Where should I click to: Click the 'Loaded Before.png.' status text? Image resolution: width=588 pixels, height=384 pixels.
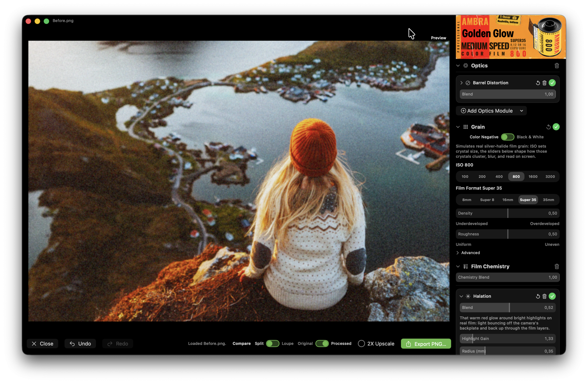(x=207, y=344)
